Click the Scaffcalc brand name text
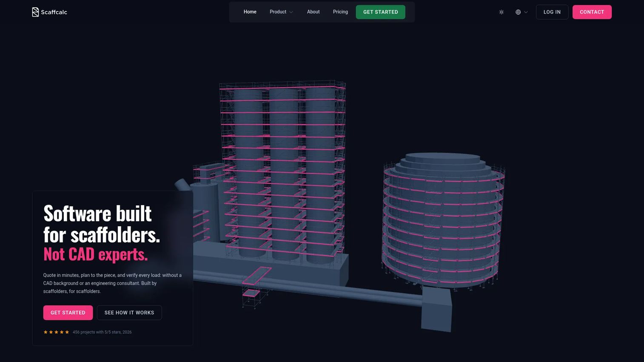Screen dimensions: 644x362 [x=54, y=12]
